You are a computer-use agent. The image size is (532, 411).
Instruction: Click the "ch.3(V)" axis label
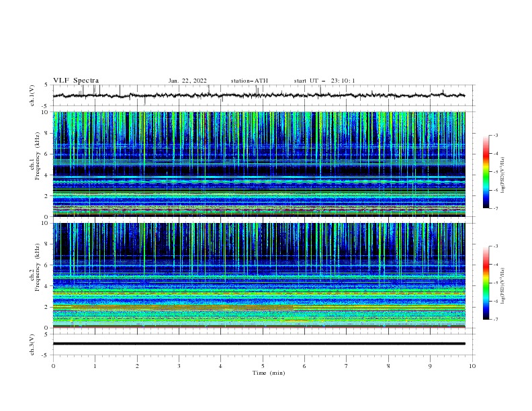coord(32,345)
